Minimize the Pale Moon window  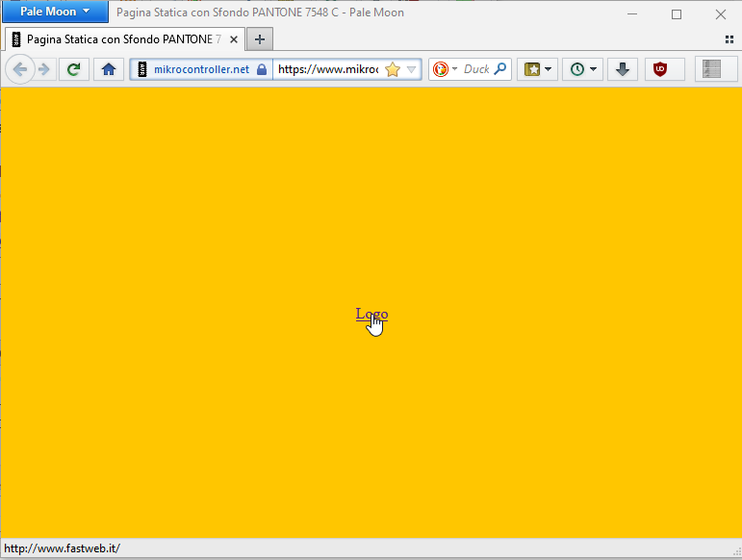632,14
